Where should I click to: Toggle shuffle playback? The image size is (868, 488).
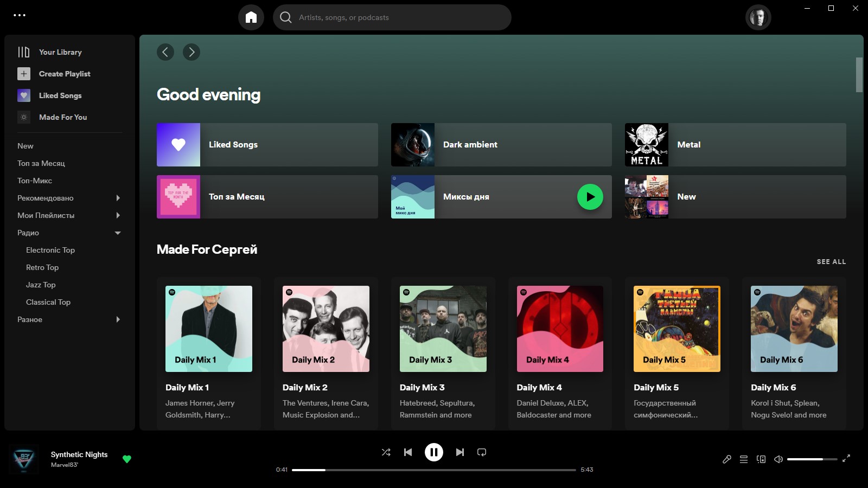pyautogui.click(x=386, y=452)
